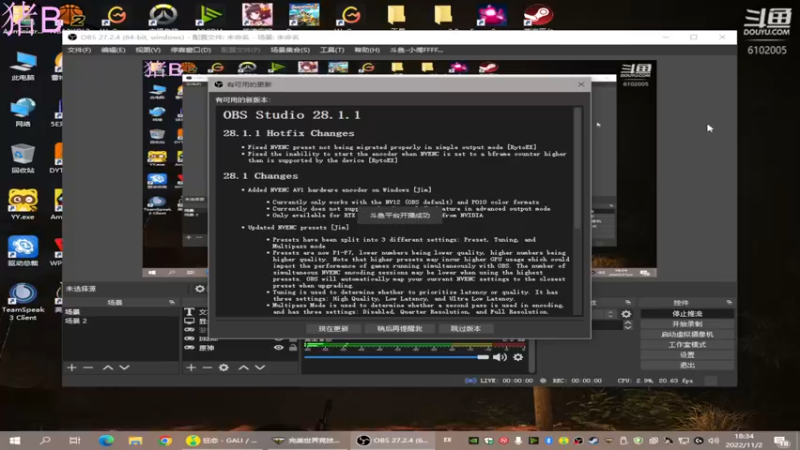Open the NVIDIA desktop shortcut
This screenshot has width=800, height=450.
[x=210, y=15]
